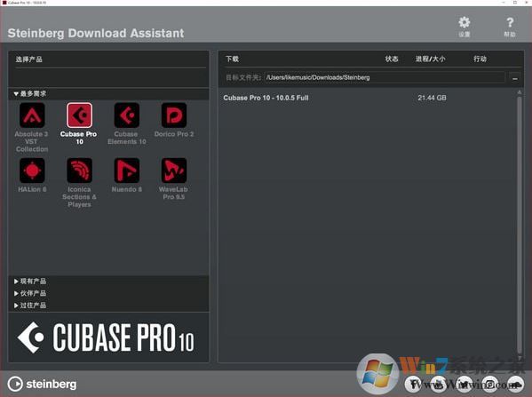Click the 下载 column header
This screenshot has width=532, height=397.
click(x=233, y=59)
